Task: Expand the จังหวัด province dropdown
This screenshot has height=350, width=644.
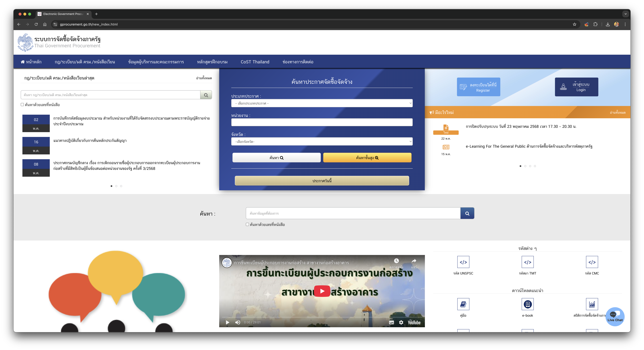Action: [x=322, y=141]
